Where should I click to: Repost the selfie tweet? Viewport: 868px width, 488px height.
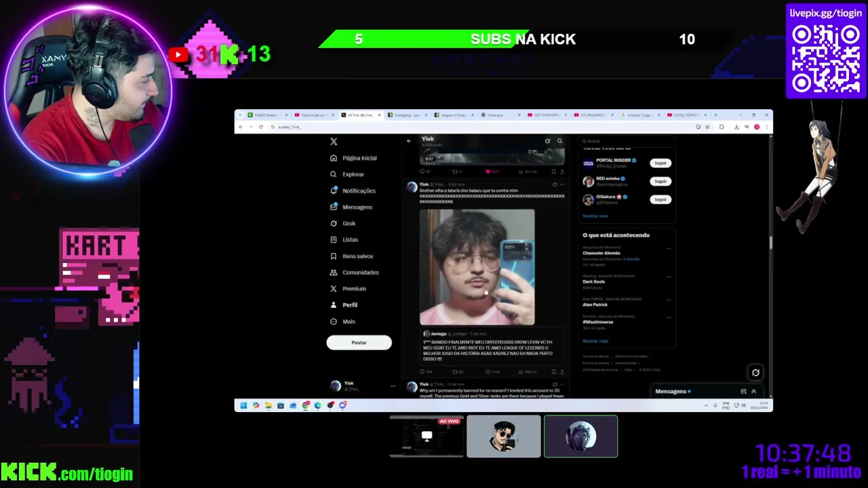click(456, 371)
